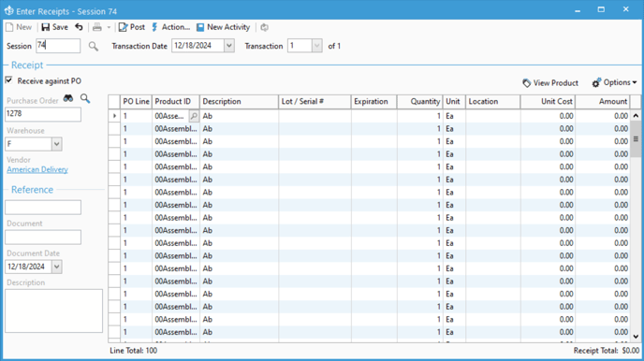This screenshot has width=644, height=361.
Task: Click the Amount column header
Action: tap(603, 101)
